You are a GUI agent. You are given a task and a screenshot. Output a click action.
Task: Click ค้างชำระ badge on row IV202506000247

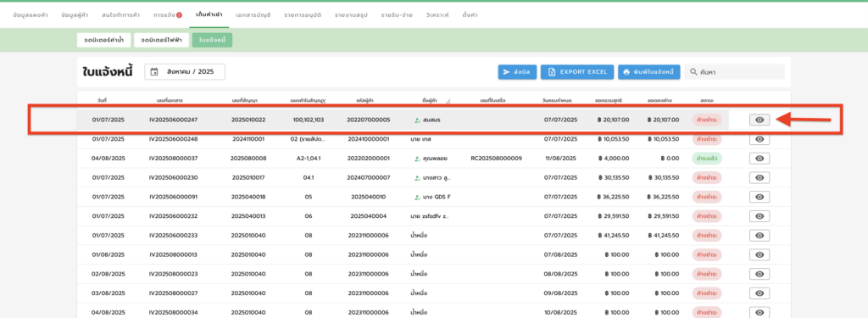[707, 120]
